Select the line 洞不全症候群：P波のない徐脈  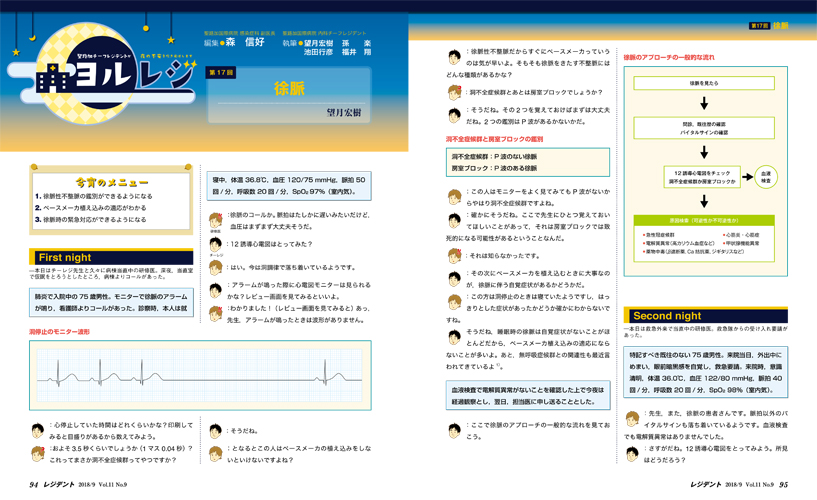[x=494, y=156]
